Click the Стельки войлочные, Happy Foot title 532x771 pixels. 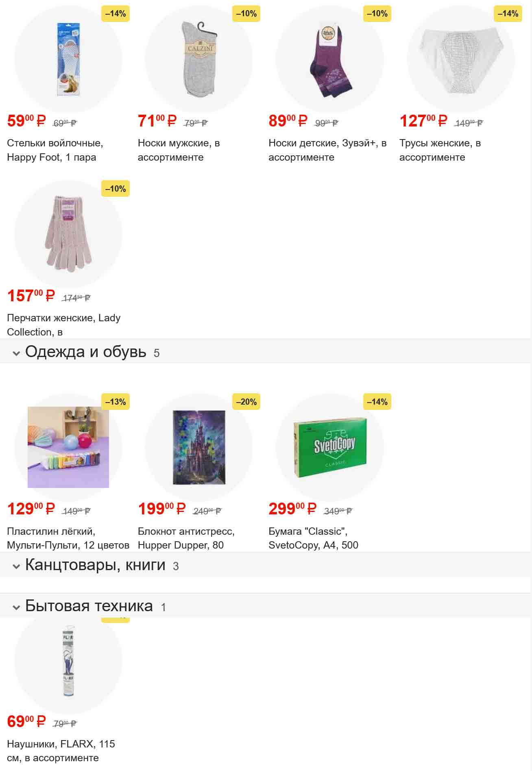[x=55, y=150]
